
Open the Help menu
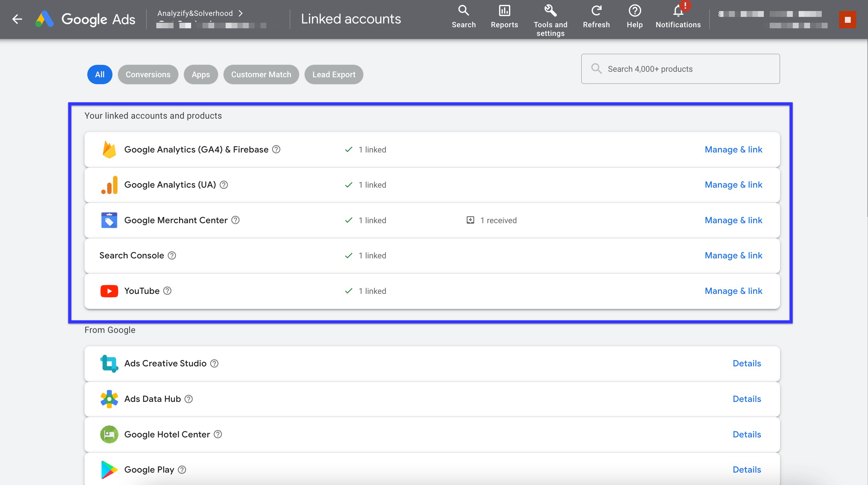[634, 17]
